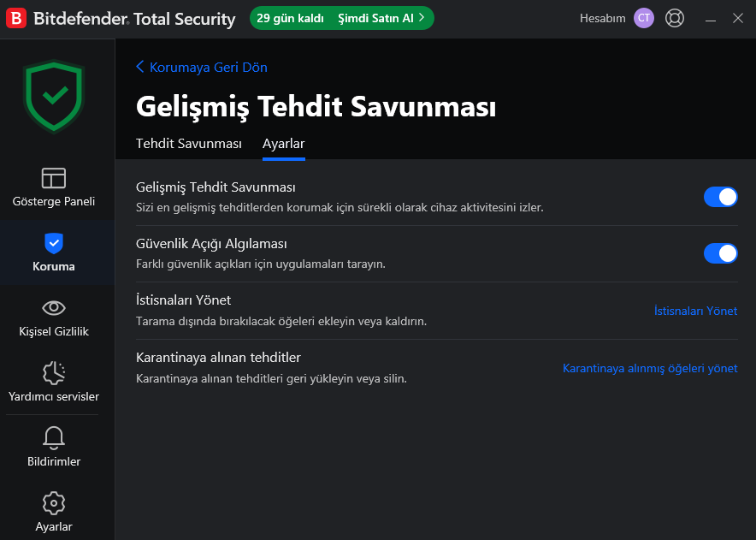Image resolution: width=756 pixels, height=540 pixels.
Task: Minimize the Bitdefender window
Action: [710, 19]
